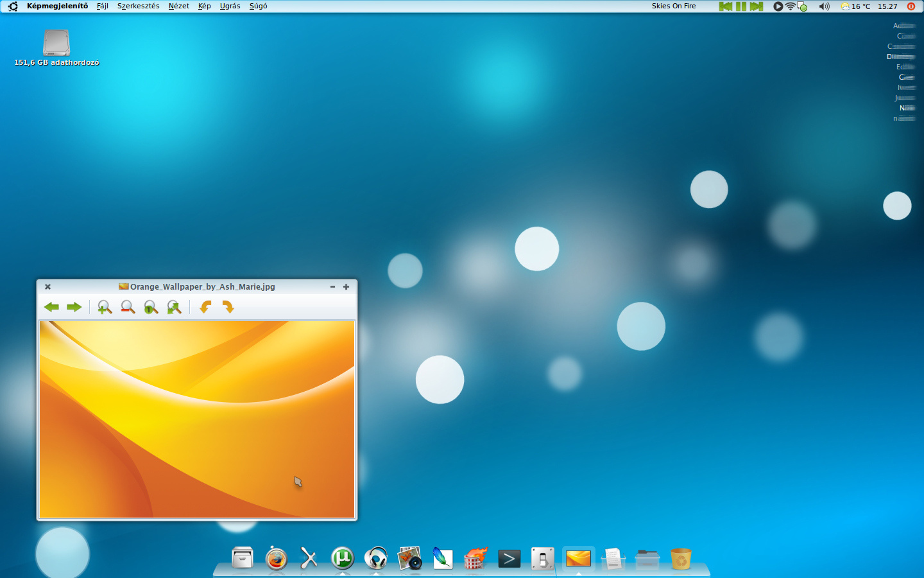Open the Súgó menu

[x=259, y=6]
